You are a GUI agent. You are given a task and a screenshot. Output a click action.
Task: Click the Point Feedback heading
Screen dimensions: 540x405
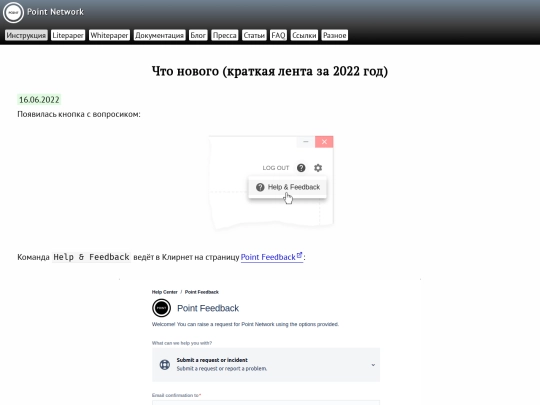tap(208, 308)
